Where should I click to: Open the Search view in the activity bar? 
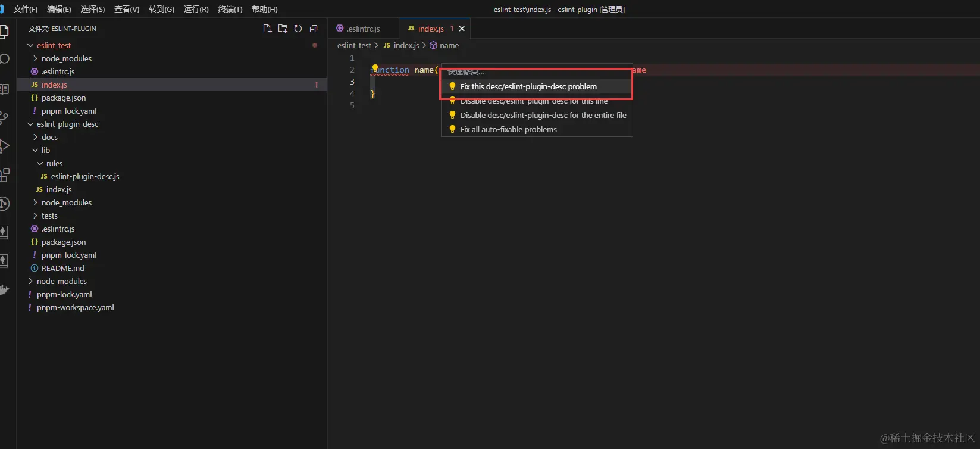pos(4,59)
